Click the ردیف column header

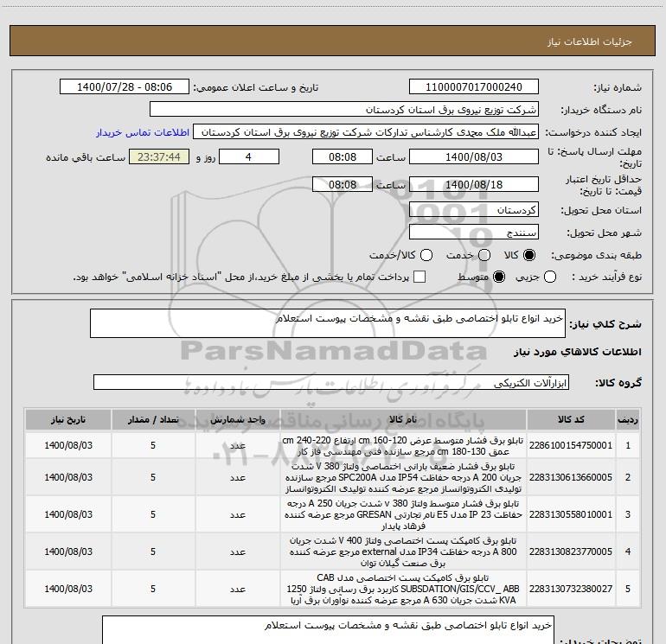(x=628, y=419)
